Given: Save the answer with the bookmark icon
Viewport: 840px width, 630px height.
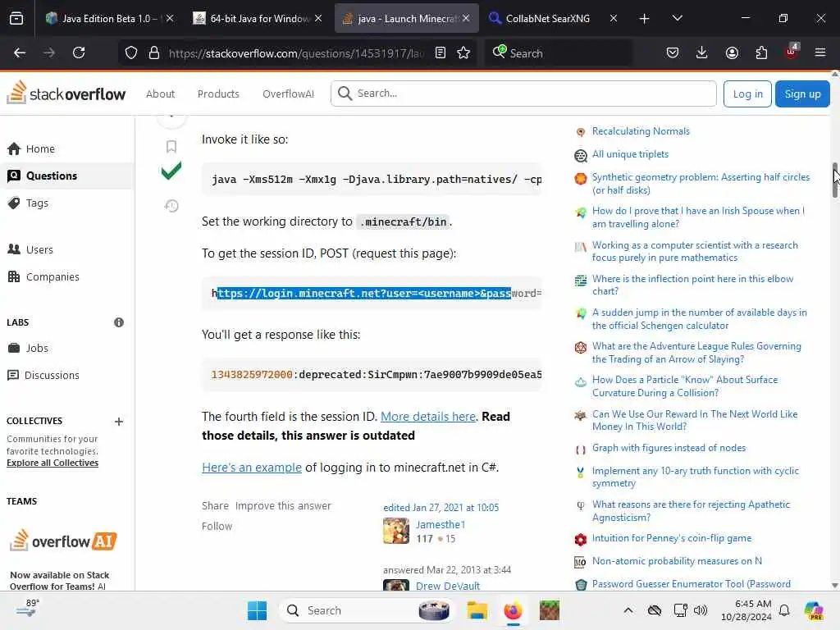Looking at the screenshot, I should [171, 146].
